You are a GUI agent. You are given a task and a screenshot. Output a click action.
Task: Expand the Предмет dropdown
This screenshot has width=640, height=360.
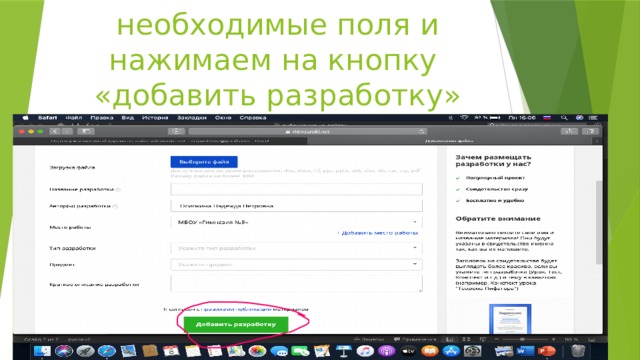296,264
